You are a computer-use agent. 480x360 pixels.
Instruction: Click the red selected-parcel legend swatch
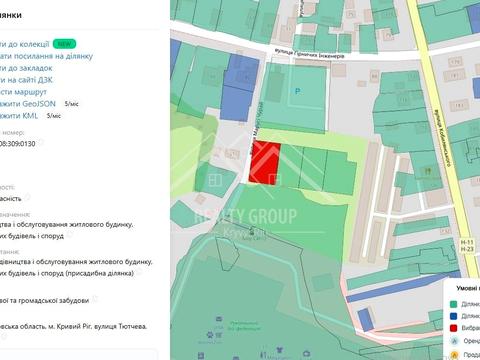453,328
